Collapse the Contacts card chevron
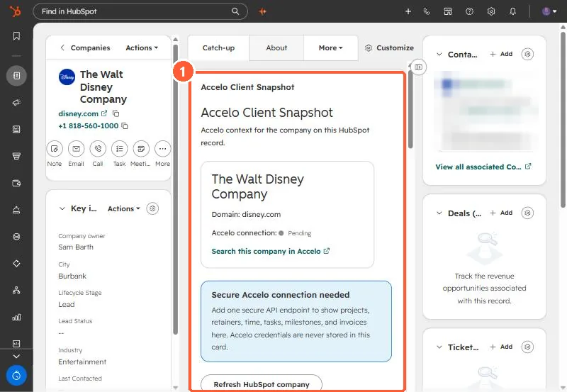This screenshot has width=567, height=392. point(439,55)
